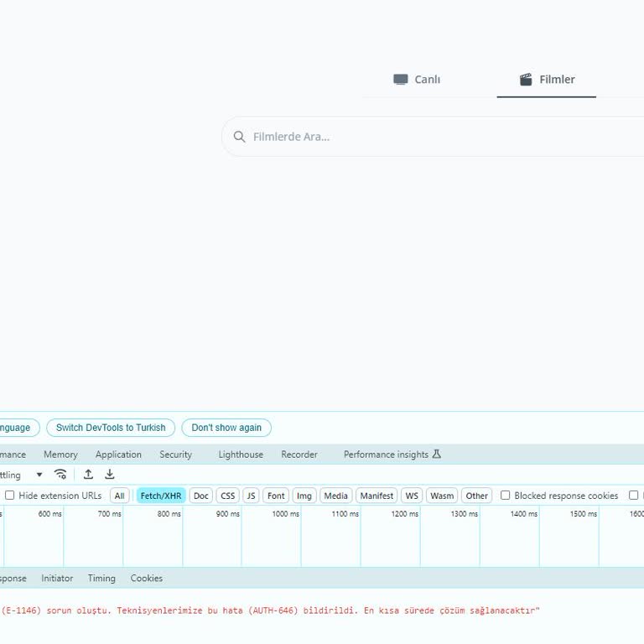Click the search magnifier icon
Screen dimensions: 644x644
[240, 137]
